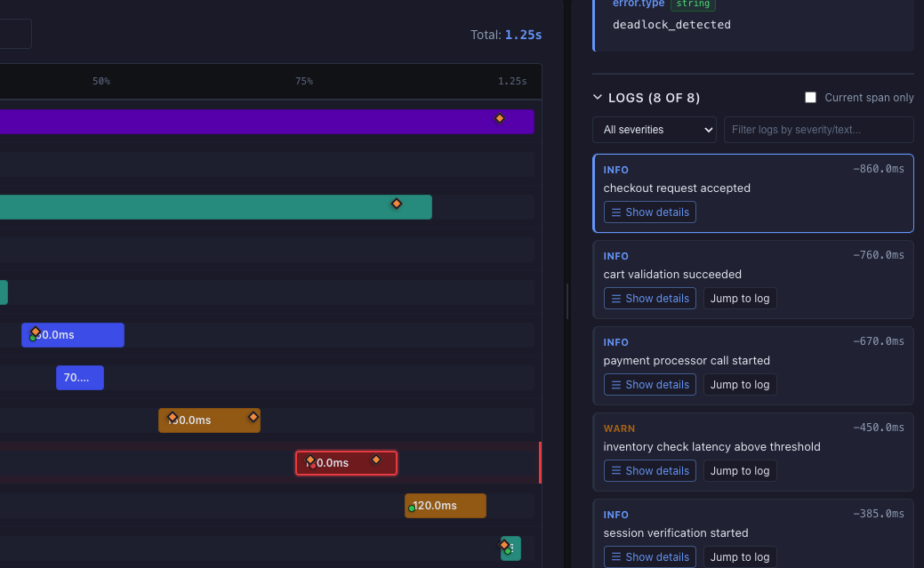Screen dimensions: 924x568
Task: Click the orange diamond marker on the purple span
Action: pyautogui.click(x=499, y=118)
